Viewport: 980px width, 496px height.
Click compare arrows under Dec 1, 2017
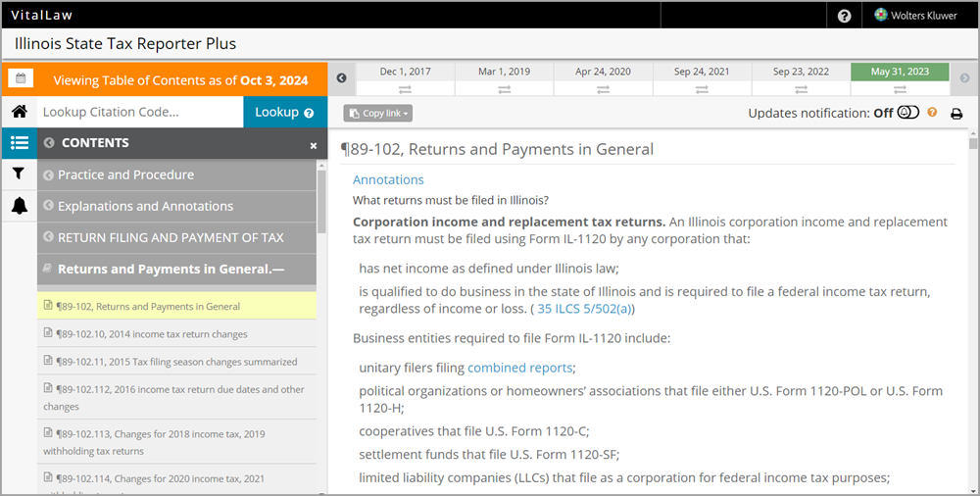tap(405, 89)
